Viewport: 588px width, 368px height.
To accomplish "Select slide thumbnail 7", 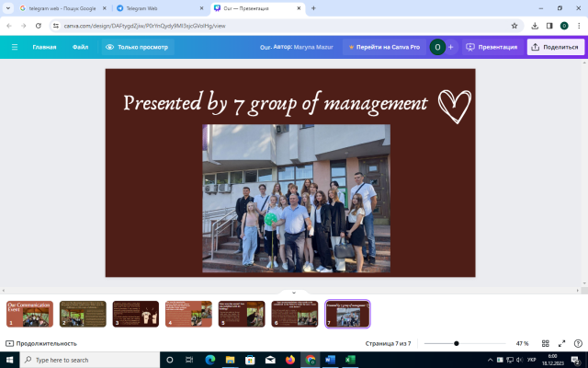I will pos(347,314).
